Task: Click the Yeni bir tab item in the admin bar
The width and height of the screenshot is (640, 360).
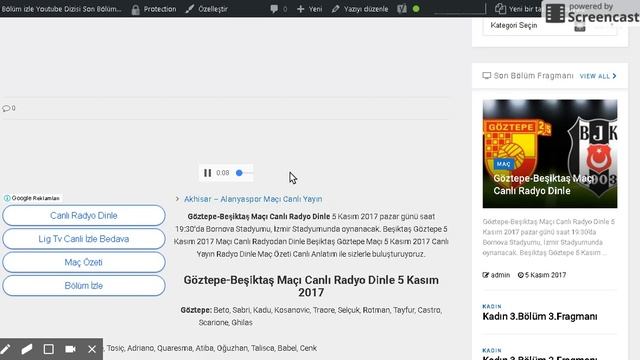Action: [x=519, y=9]
